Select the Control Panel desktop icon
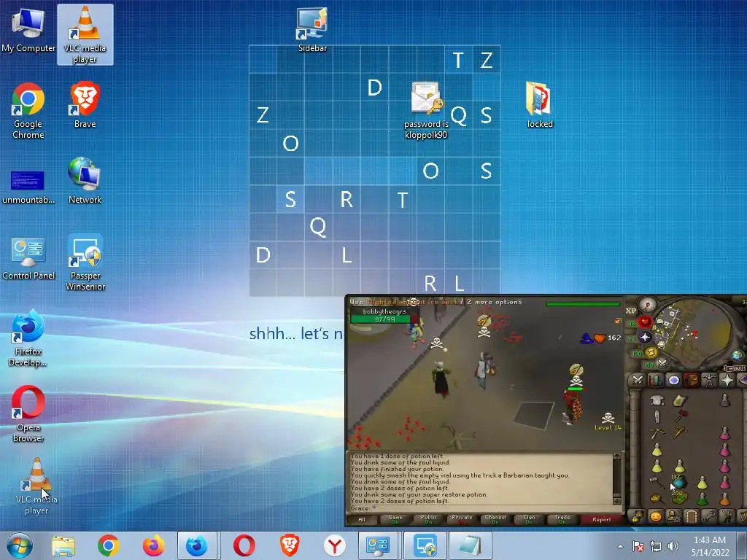The height and width of the screenshot is (560, 747). 28,258
